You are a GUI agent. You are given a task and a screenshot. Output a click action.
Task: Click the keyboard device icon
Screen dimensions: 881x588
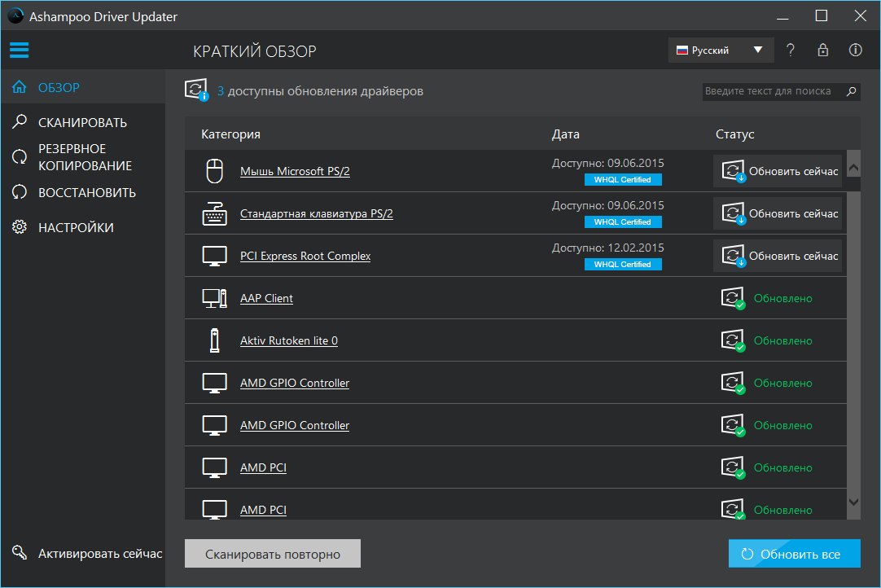pyautogui.click(x=215, y=213)
